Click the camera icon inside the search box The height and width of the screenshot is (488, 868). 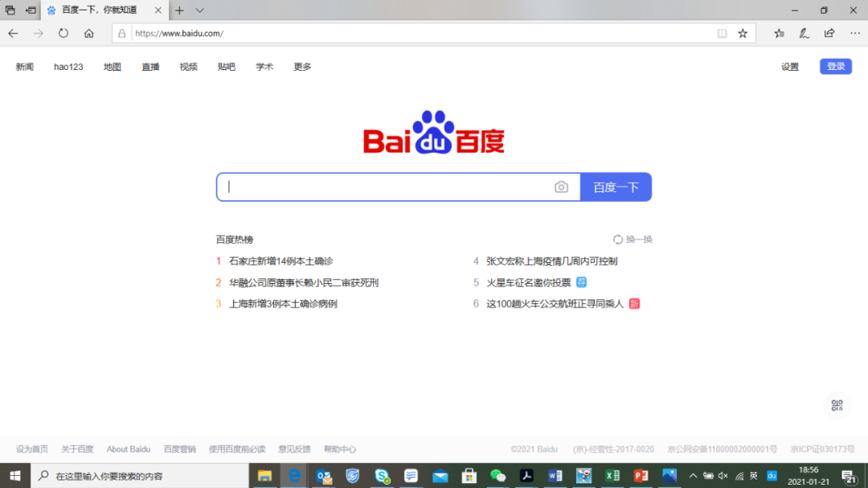(562, 187)
